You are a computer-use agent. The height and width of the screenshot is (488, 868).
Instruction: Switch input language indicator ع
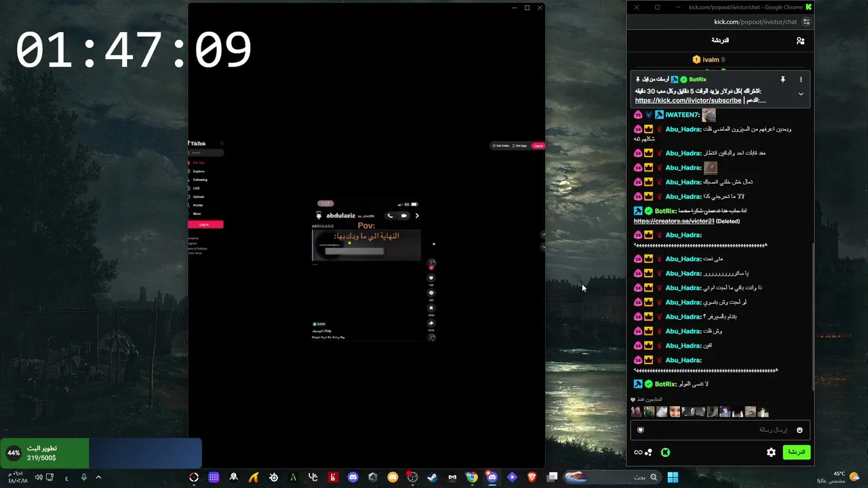click(x=66, y=478)
